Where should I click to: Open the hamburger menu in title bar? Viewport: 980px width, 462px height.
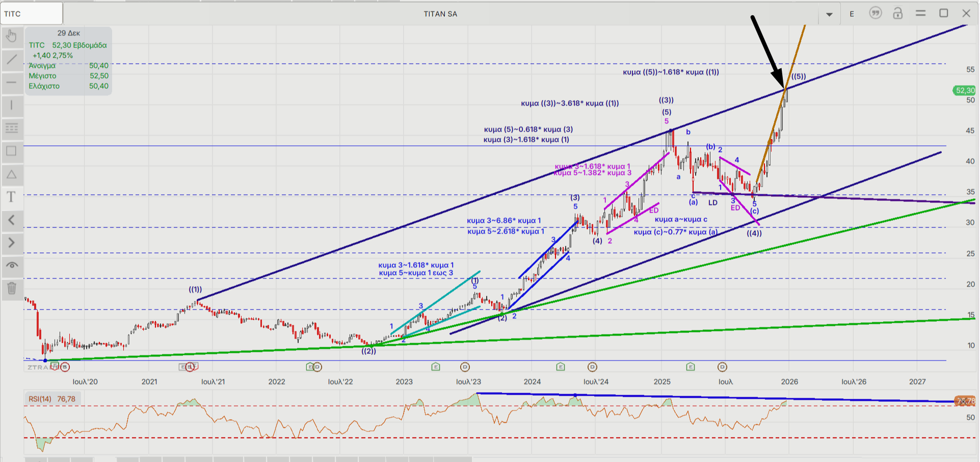920,13
